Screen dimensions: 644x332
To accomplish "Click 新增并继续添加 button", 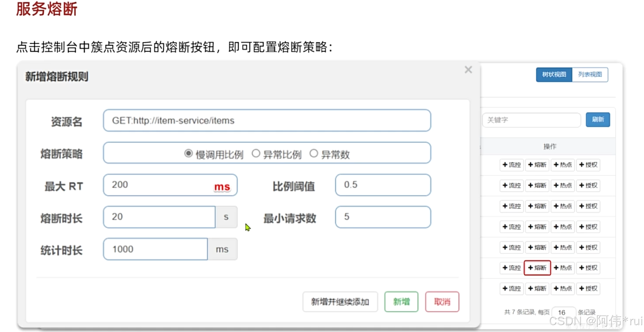I will (340, 302).
